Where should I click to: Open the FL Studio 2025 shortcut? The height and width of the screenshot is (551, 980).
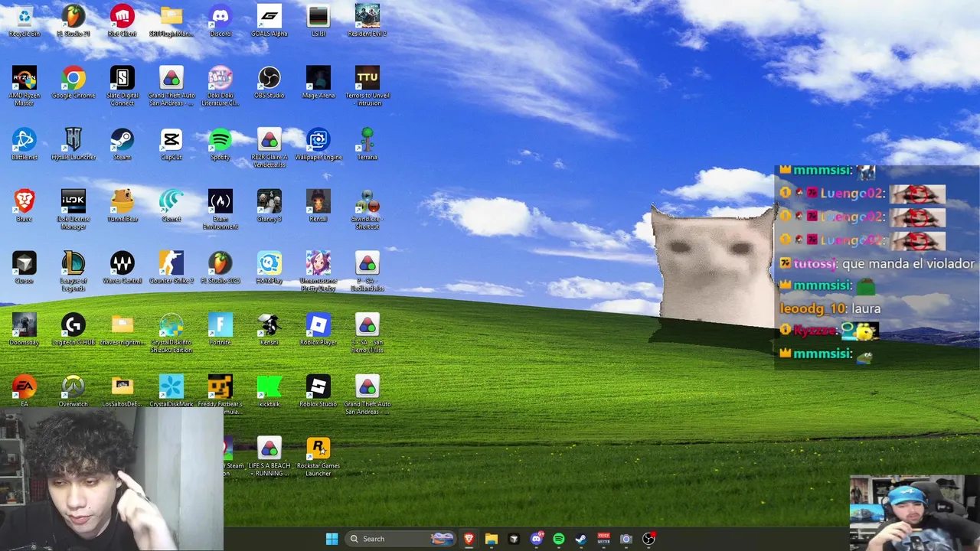tap(220, 268)
